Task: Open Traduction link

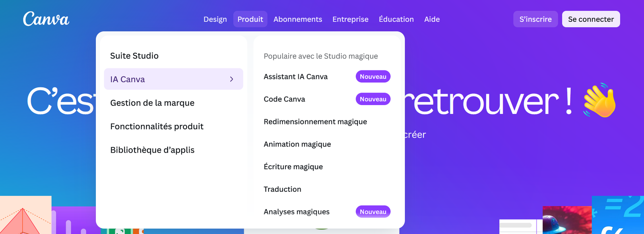Action: point(282,189)
